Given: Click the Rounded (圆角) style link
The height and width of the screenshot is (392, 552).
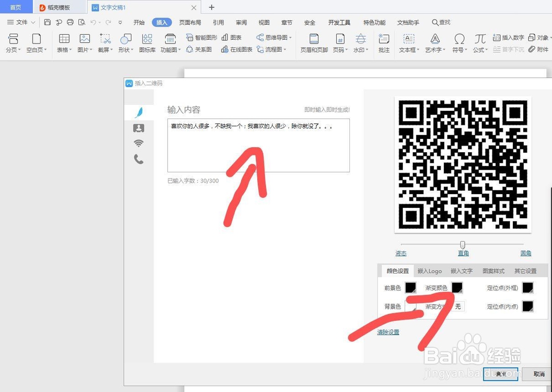Looking at the screenshot, I should pyautogui.click(x=526, y=253).
